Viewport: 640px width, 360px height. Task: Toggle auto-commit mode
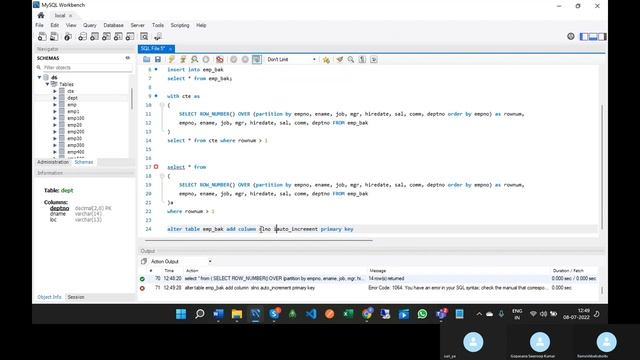point(257,60)
